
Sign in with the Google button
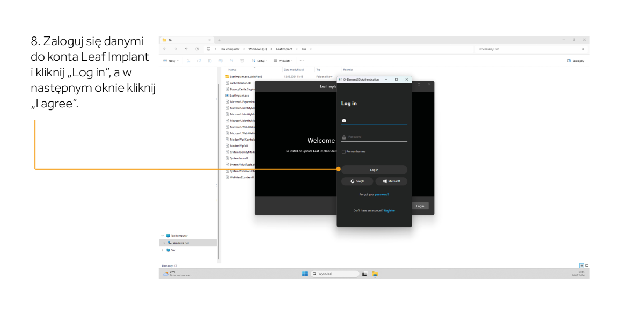(357, 181)
